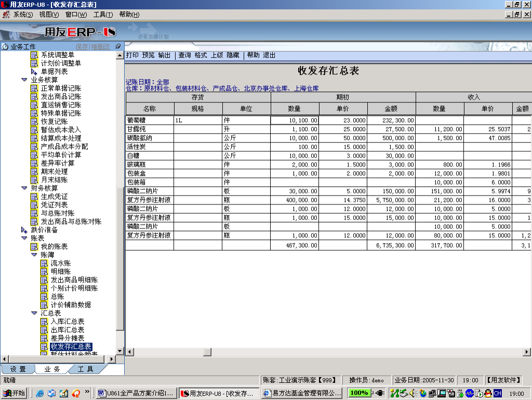Click sidebar vertical scrollbar down arrow

point(120,351)
